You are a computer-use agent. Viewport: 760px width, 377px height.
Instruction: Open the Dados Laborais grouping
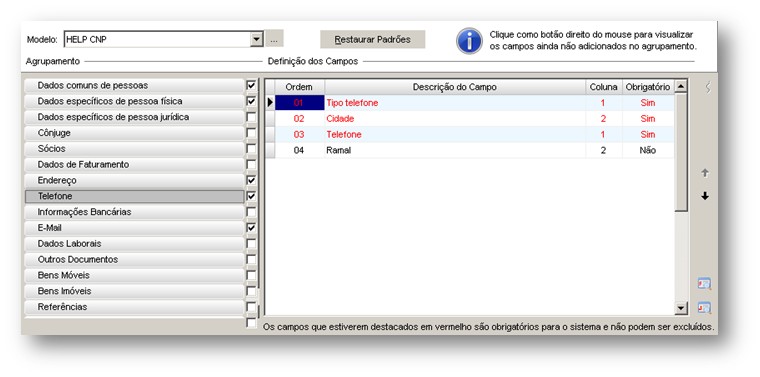click(134, 244)
